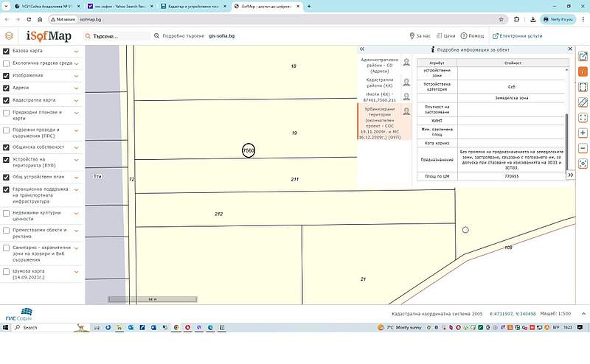Click Подробно търсене detailed search
The width and height of the screenshot is (590, 364).
[x=179, y=35]
